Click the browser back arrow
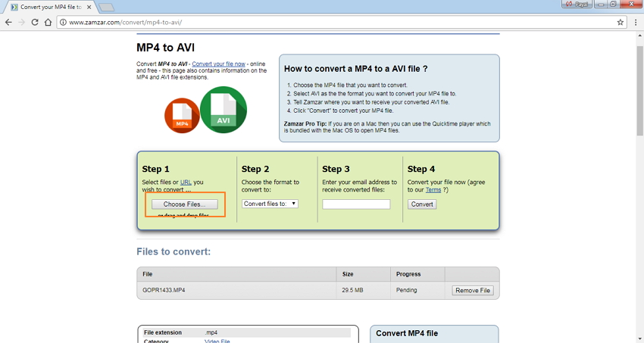 click(x=8, y=22)
